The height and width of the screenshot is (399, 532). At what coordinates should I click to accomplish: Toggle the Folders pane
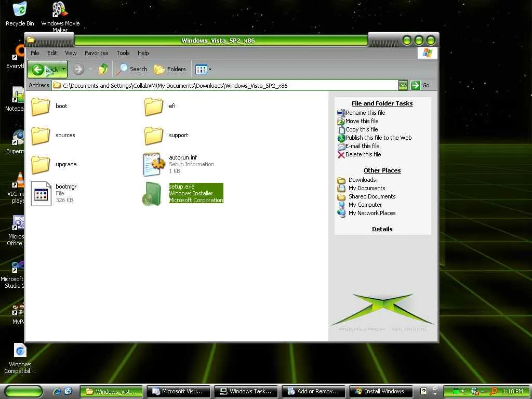[x=170, y=69]
